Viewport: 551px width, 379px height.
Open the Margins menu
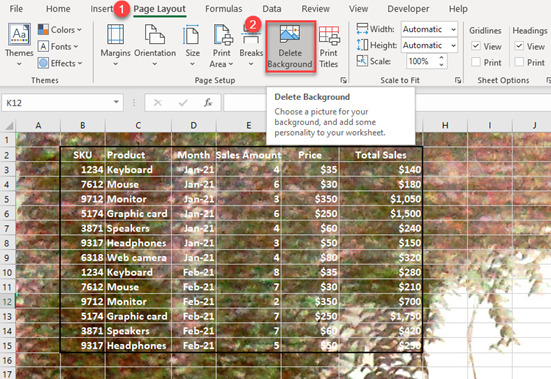point(115,45)
